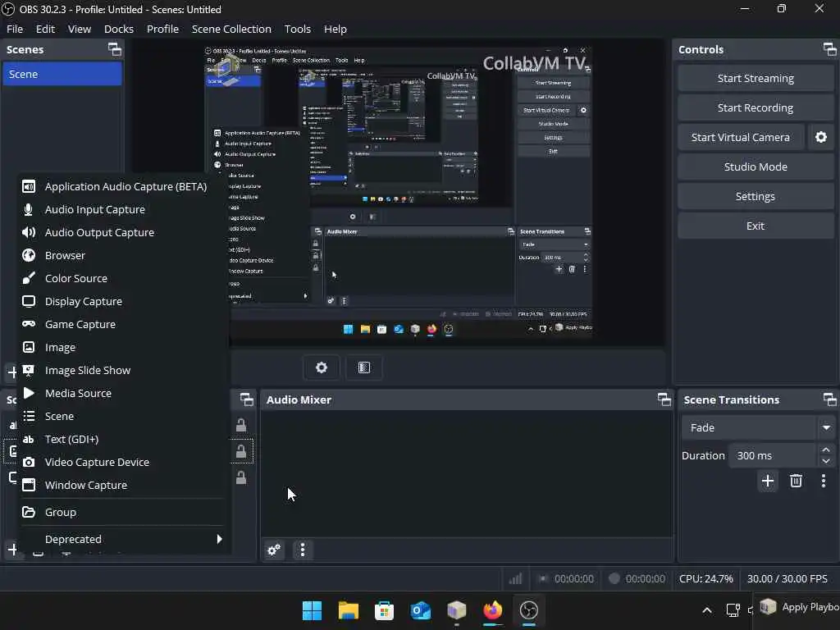The height and width of the screenshot is (630, 840).
Task: Choose Media Source from the menu
Action: click(121, 393)
